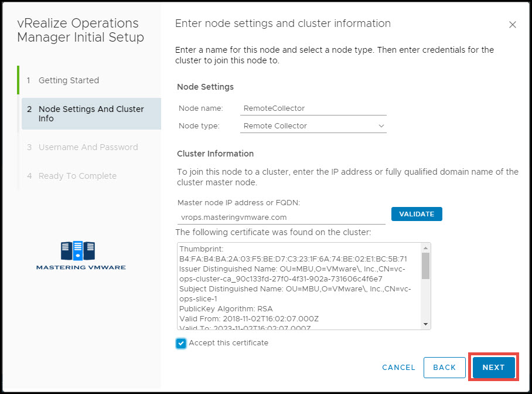Click the certificate thumbprint value starting B4:FA:B4
Image resolution: width=532 pixels, height=394 pixels.
point(293,259)
